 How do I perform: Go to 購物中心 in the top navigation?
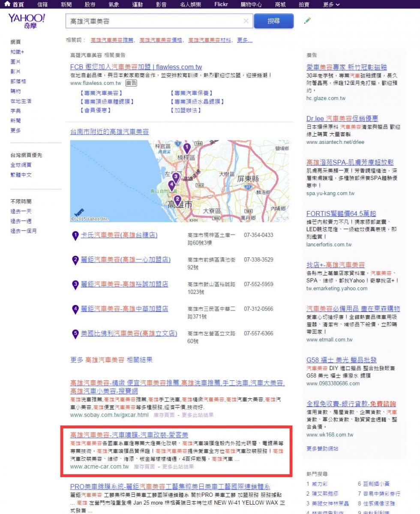(x=251, y=4)
